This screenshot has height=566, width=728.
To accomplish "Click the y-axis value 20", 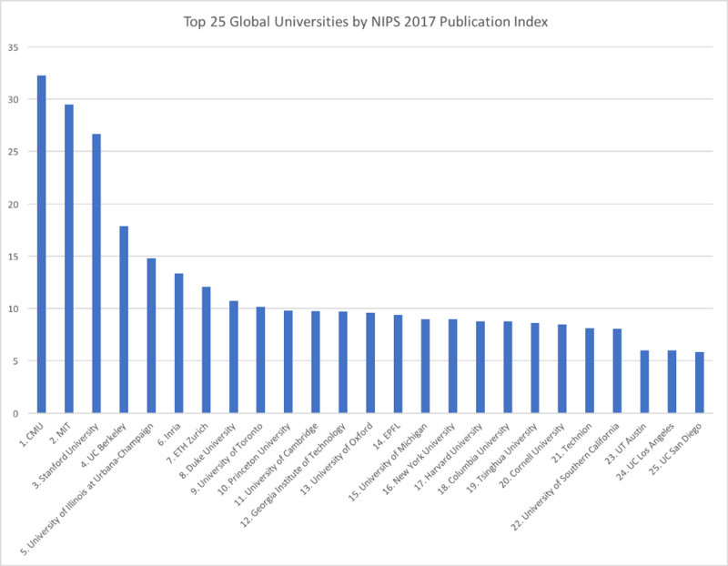I will (x=13, y=205).
